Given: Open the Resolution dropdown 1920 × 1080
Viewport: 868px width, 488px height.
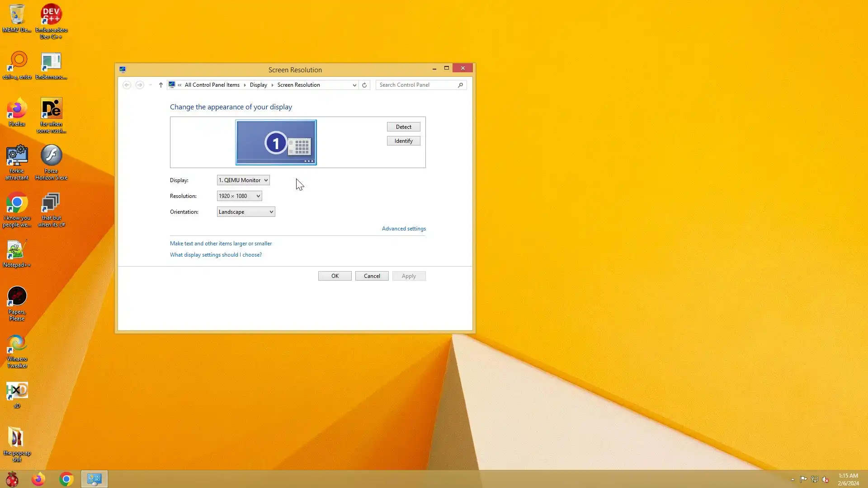Looking at the screenshot, I should 239,196.
